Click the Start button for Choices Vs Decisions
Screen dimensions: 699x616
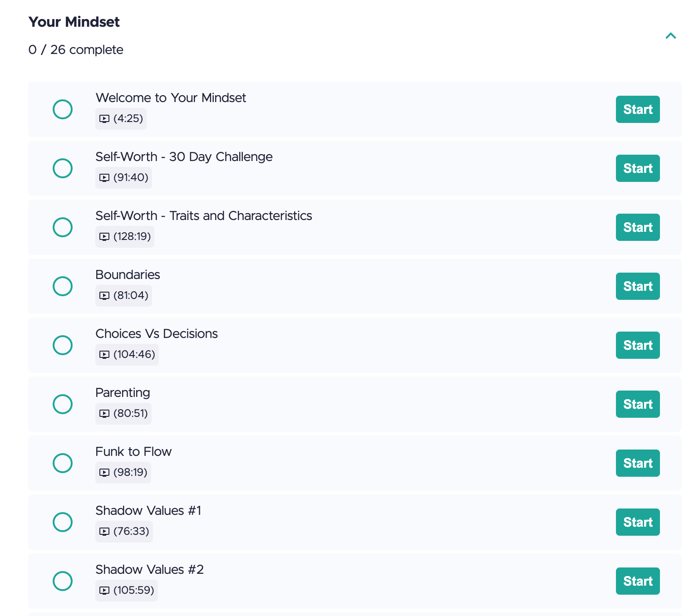pos(637,345)
